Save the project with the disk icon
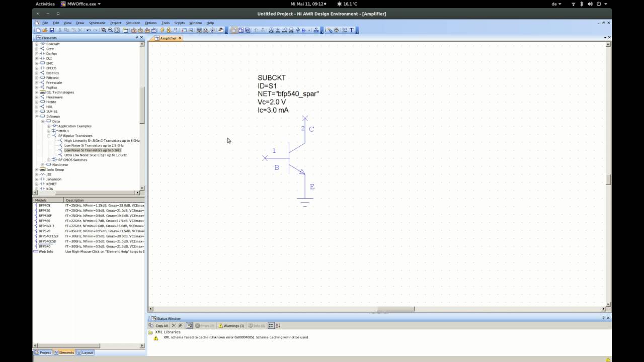The height and width of the screenshot is (362, 644). (x=51, y=30)
